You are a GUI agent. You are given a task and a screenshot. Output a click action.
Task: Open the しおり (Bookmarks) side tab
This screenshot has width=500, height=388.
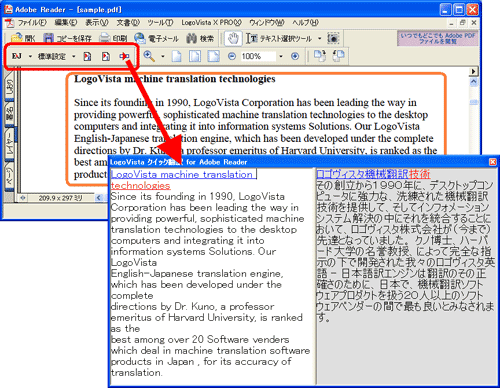pyautogui.click(x=9, y=86)
